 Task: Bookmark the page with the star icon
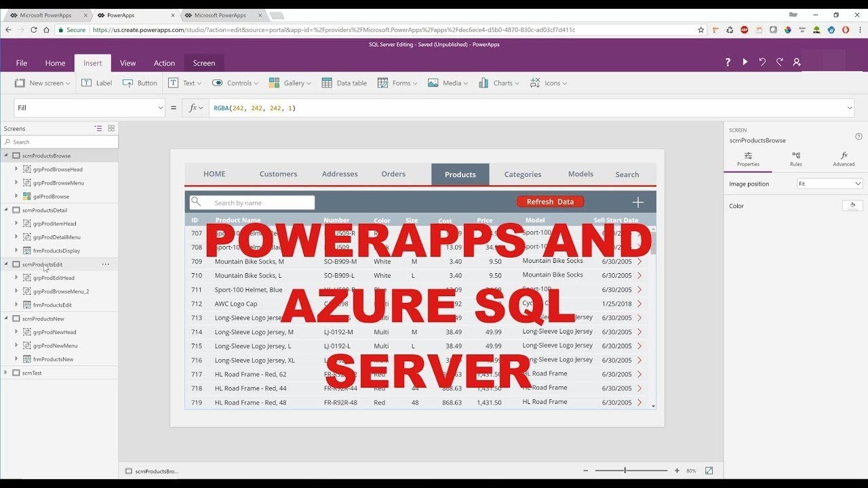[x=701, y=30]
